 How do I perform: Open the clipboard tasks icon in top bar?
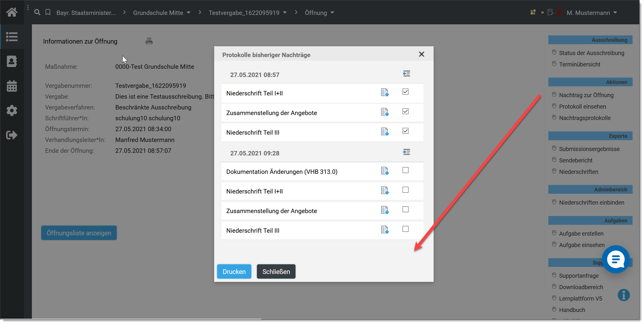tap(542, 12)
